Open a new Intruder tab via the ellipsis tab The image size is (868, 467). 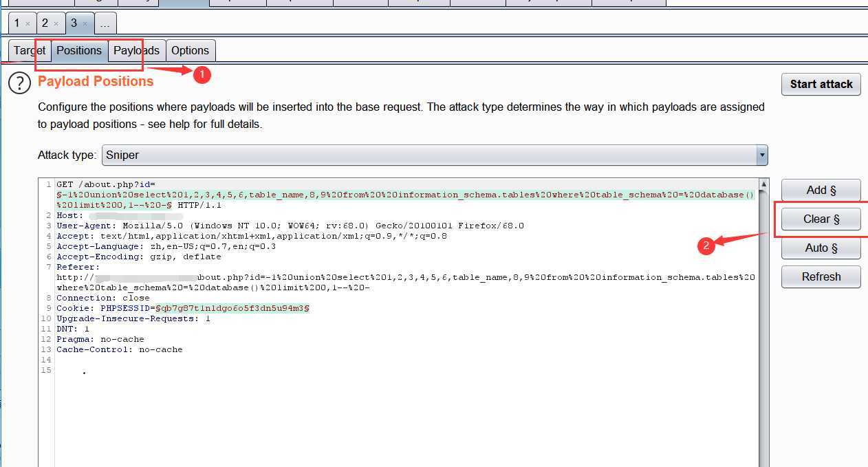point(105,23)
